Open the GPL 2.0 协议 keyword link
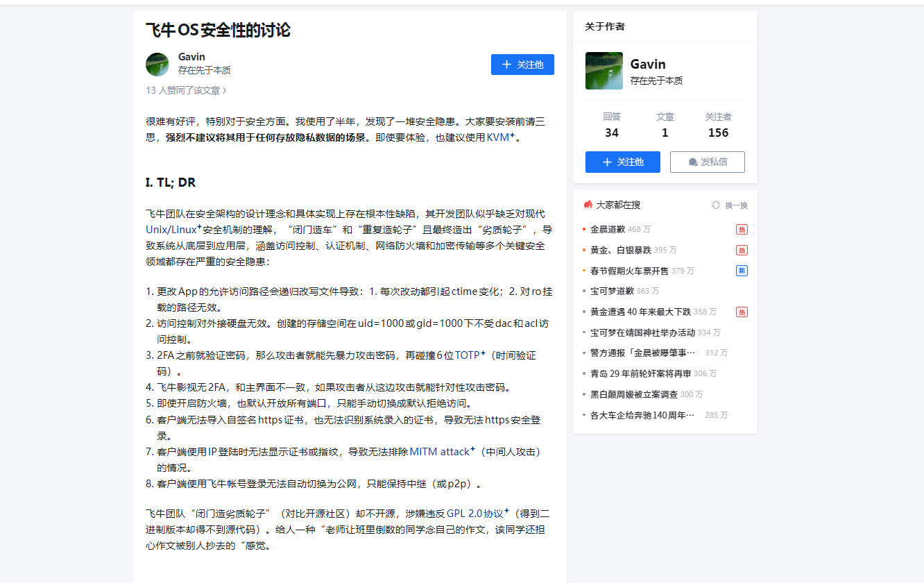The width and height of the screenshot is (924, 583). point(478,514)
